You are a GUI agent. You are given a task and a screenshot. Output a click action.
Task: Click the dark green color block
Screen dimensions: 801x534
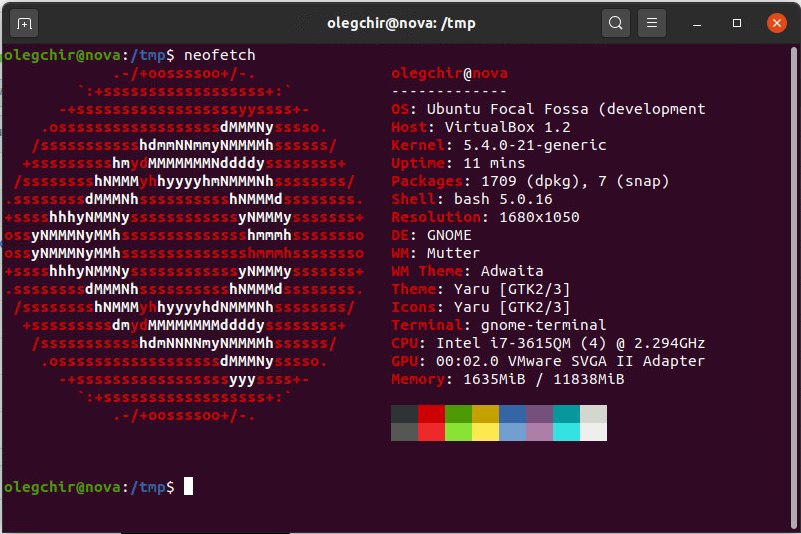tap(458, 414)
